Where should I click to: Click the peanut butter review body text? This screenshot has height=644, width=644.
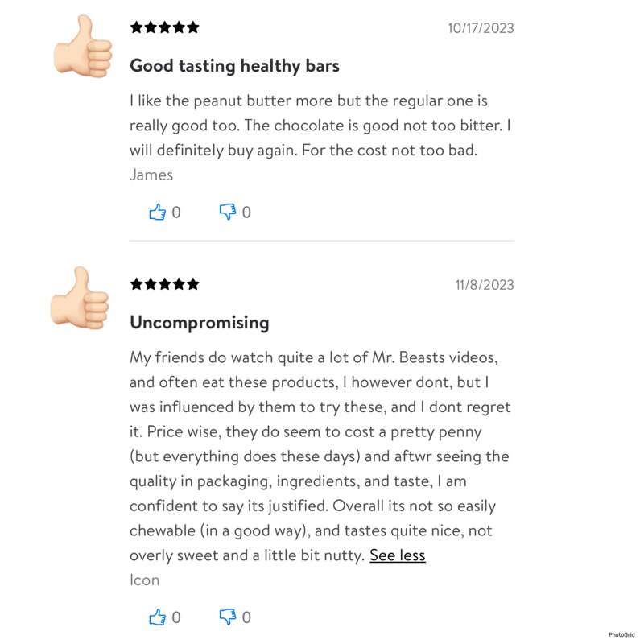[320, 126]
